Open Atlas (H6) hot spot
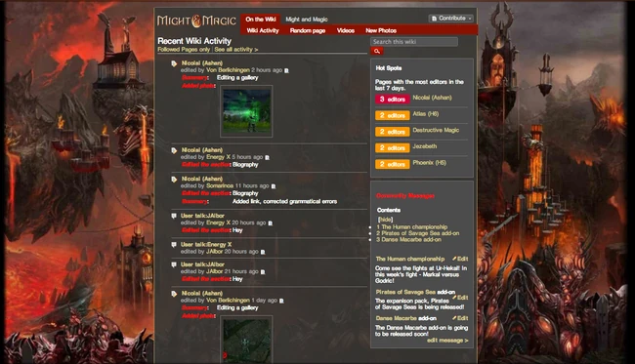Screen dimensions: 635x364 [x=425, y=113]
